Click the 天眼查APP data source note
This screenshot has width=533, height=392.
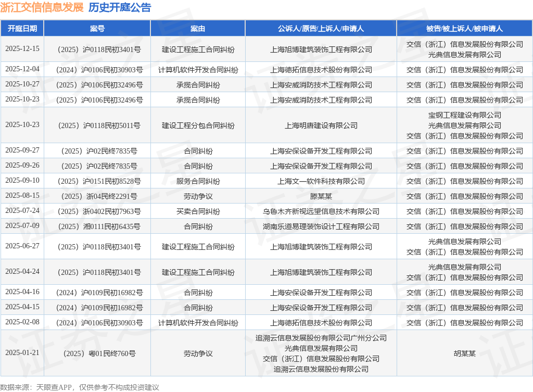click(x=79, y=387)
